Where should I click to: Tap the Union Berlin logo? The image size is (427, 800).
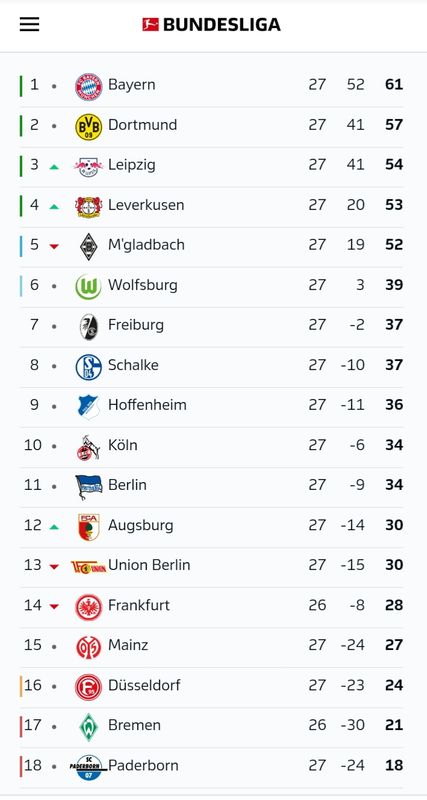point(89,567)
